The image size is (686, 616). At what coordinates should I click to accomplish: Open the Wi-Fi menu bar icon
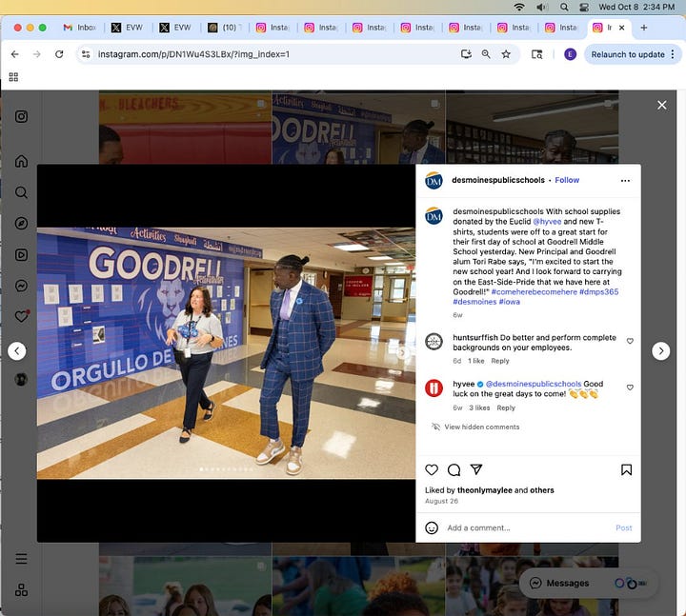pos(519,7)
